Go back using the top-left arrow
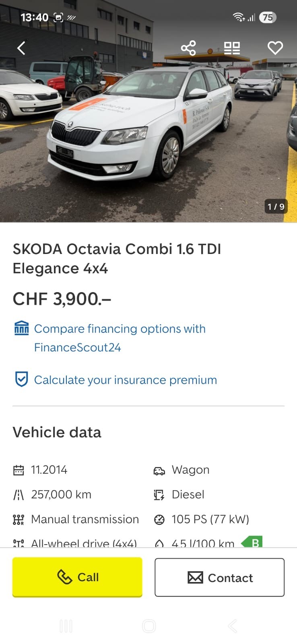 pos(21,48)
